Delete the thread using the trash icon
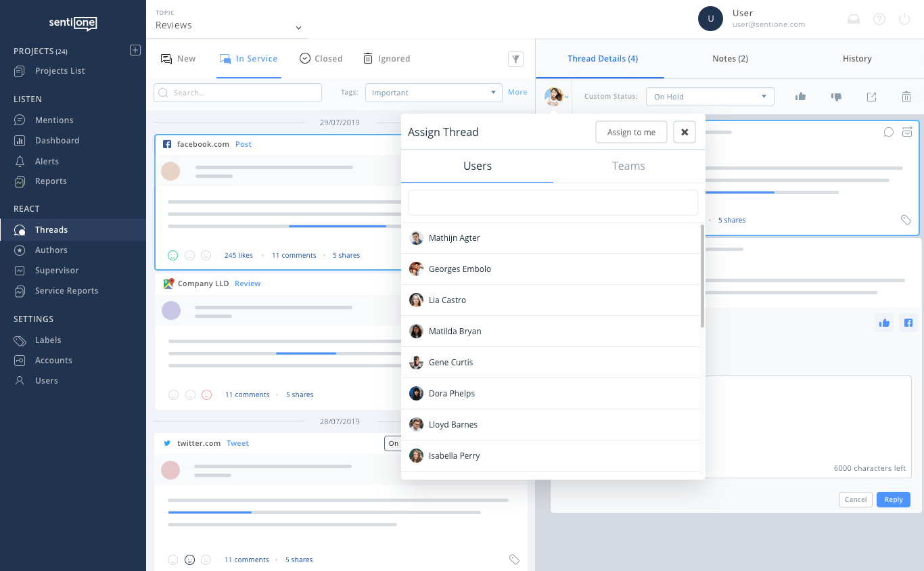The width and height of the screenshot is (924, 571). 906,97
